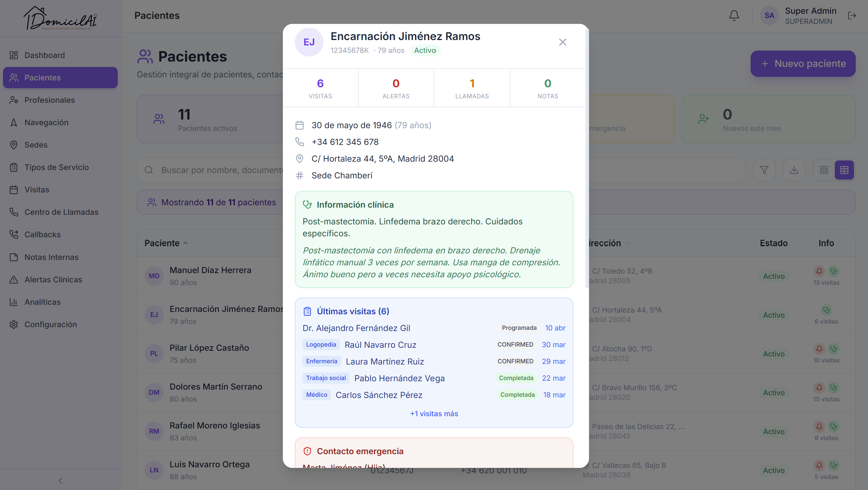Click the Nuevos este mes stat card
The image size is (868, 490).
tap(768, 119)
